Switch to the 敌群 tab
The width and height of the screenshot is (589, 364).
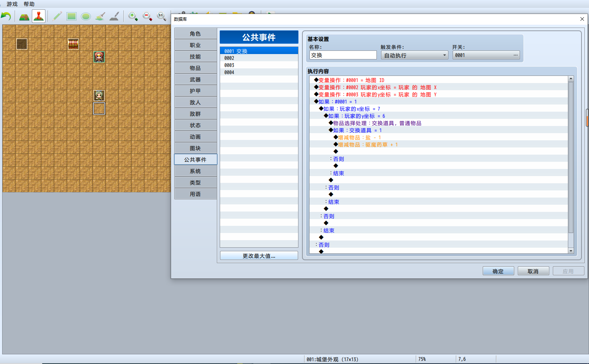(195, 114)
